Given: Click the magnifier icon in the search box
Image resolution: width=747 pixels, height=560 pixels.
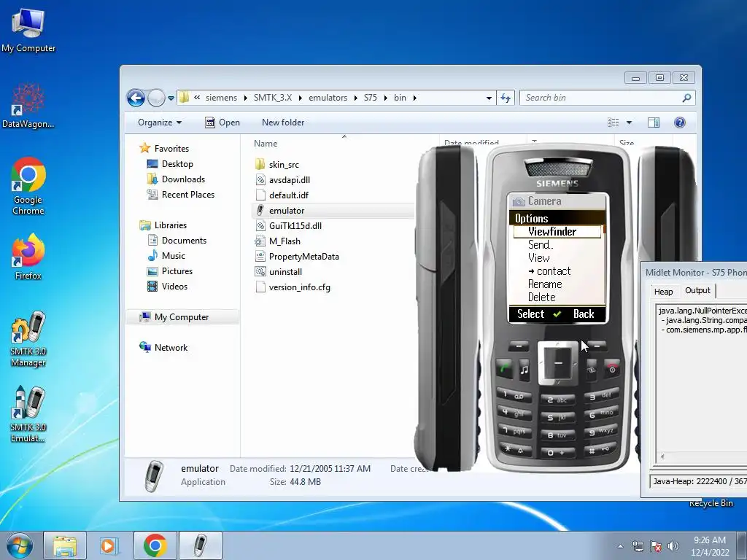Looking at the screenshot, I should pos(686,98).
